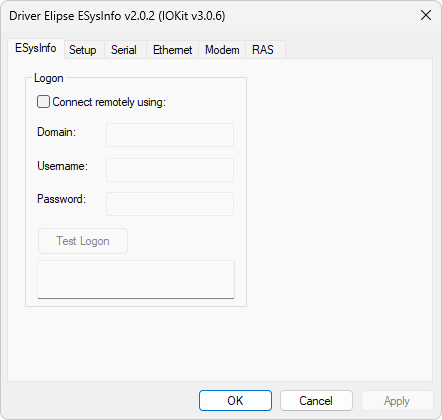Screen dimensions: 442x420
Task: Click the Username: label
Action: click(x=62, y=166)
